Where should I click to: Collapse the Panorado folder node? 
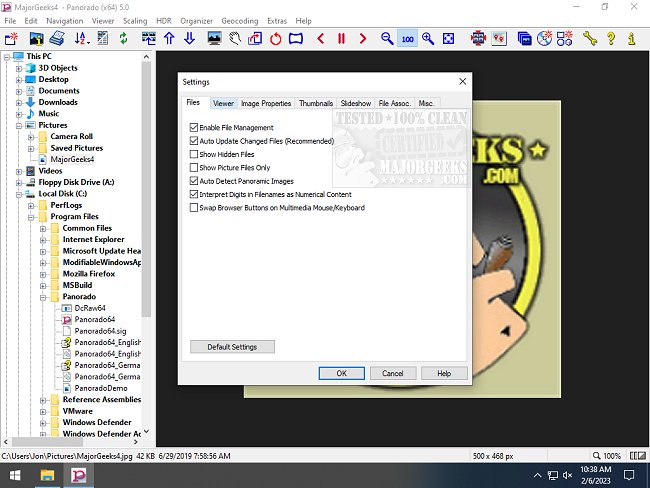[43, 297]
